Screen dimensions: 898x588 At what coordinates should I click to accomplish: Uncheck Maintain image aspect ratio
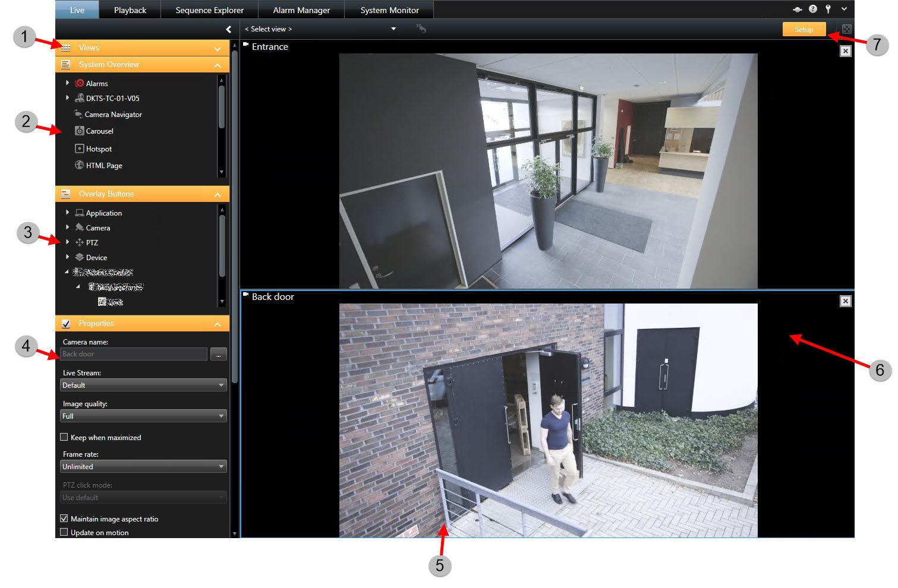[64, 519]
